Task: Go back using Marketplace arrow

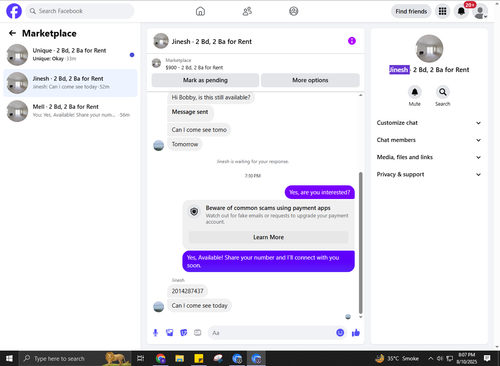Action: (12, 33)
